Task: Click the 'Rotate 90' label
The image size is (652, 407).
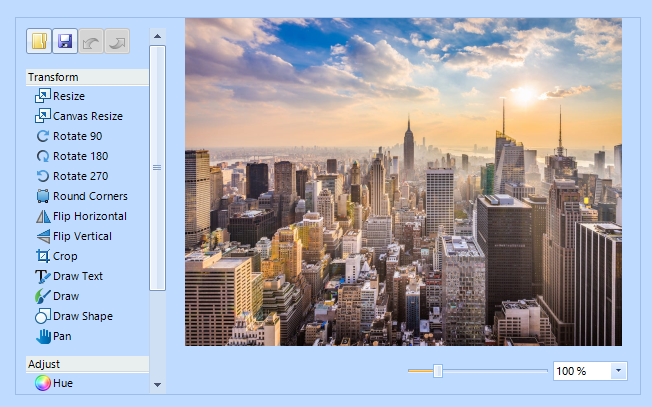Action: pos(78,136)
